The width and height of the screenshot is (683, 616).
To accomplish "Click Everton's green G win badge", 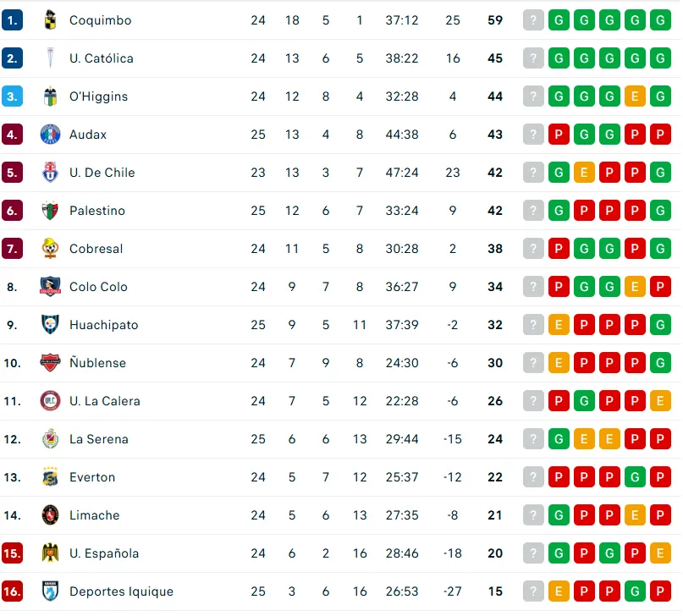I will click(635, 477).
